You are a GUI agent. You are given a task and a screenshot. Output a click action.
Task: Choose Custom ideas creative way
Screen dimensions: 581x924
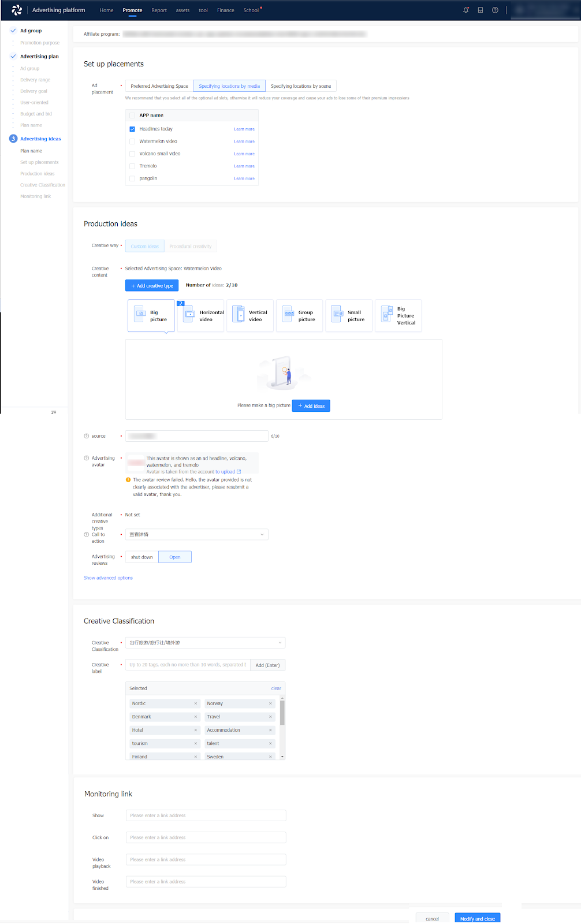pyautogui.click(x=145, y=246)
